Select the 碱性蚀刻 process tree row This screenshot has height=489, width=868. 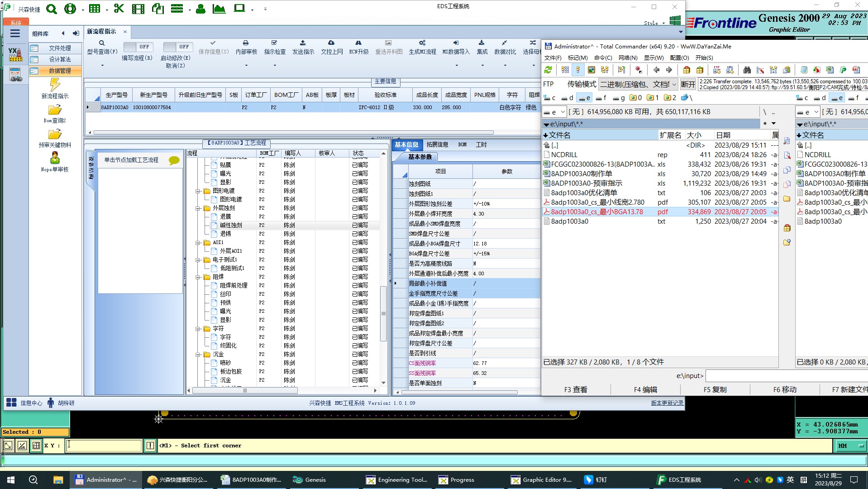pos(283,225)
